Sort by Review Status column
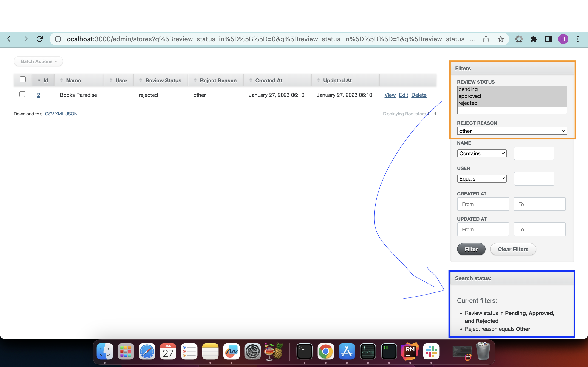This screenshot has width=588, height=367. pyautogui.click(x=163, y=81)
